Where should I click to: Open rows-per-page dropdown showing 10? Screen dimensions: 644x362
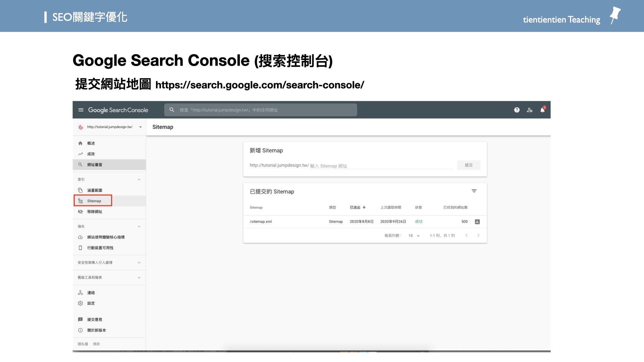[414, 236]
